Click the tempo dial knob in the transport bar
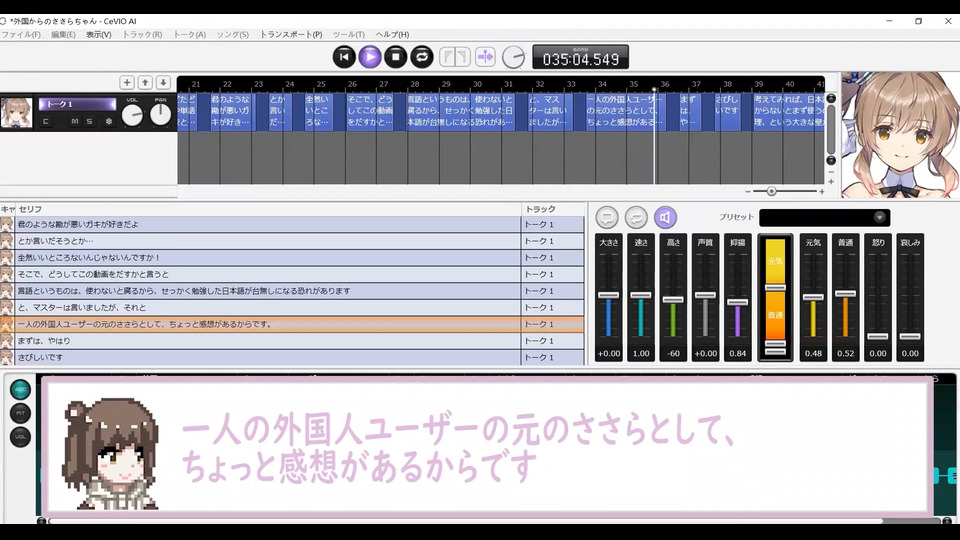960x540 pixels. point(514,58)
